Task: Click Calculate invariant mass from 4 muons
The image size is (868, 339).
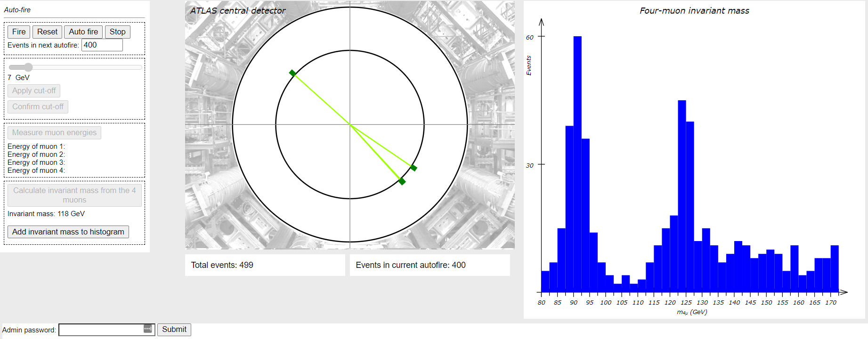Action: click(74, 195)
